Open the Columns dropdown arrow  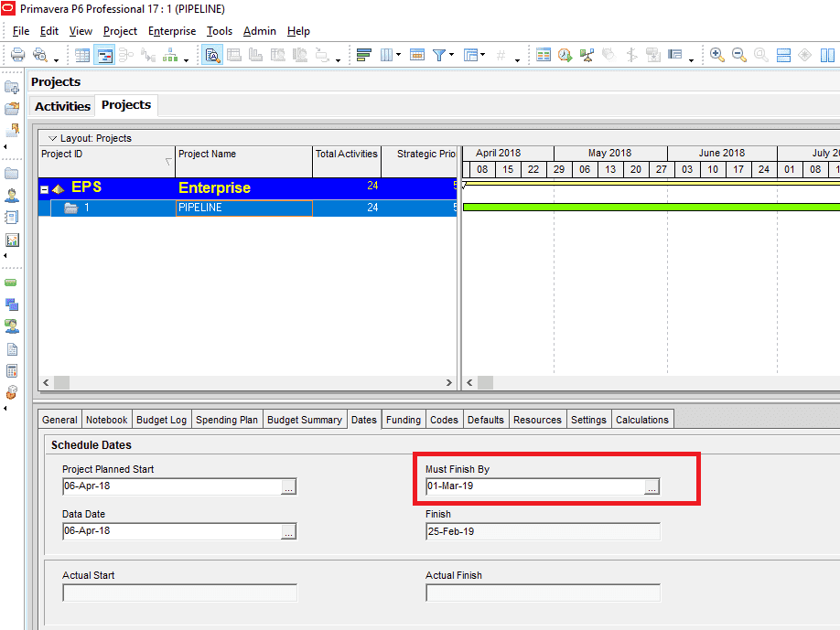coord(398,55)
